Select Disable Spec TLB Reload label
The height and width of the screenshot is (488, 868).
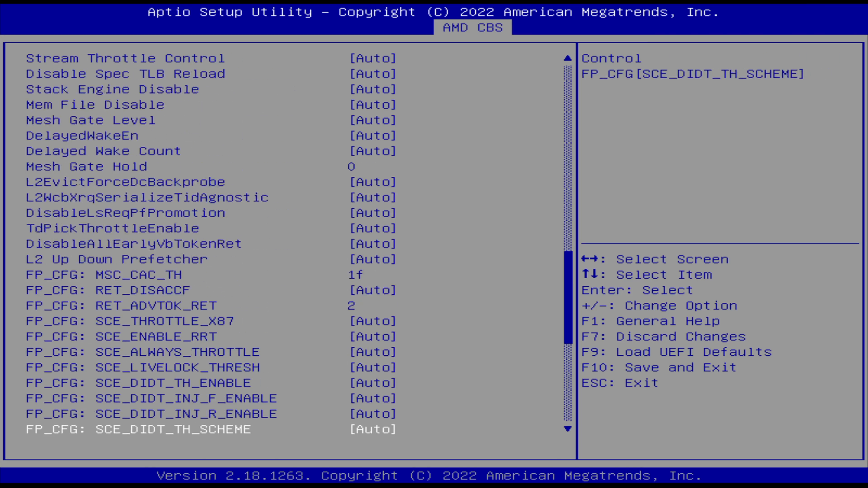pyautogui.click(x=125, y=74)
